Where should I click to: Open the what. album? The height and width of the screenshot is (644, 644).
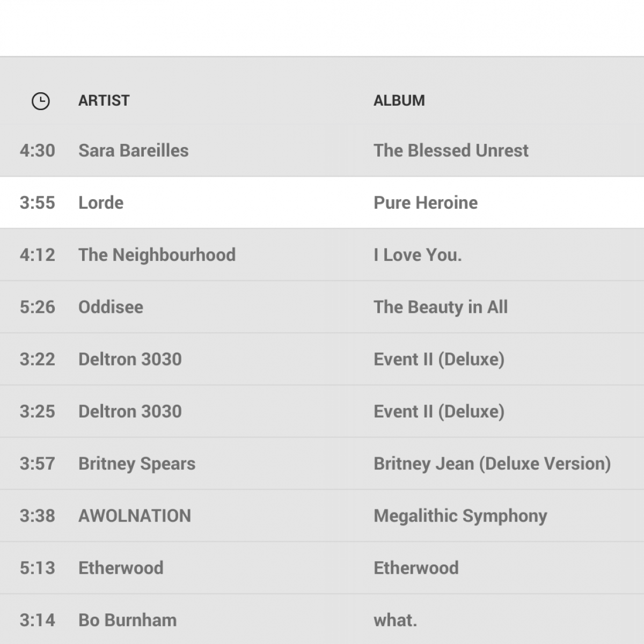(x=395, y=620)
